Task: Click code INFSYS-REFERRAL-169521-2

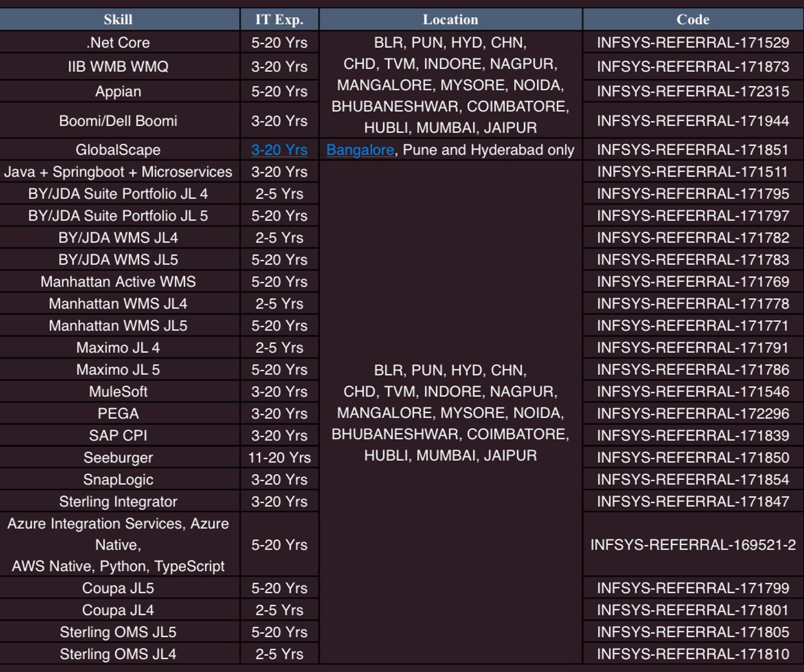Action: (693, 544)
